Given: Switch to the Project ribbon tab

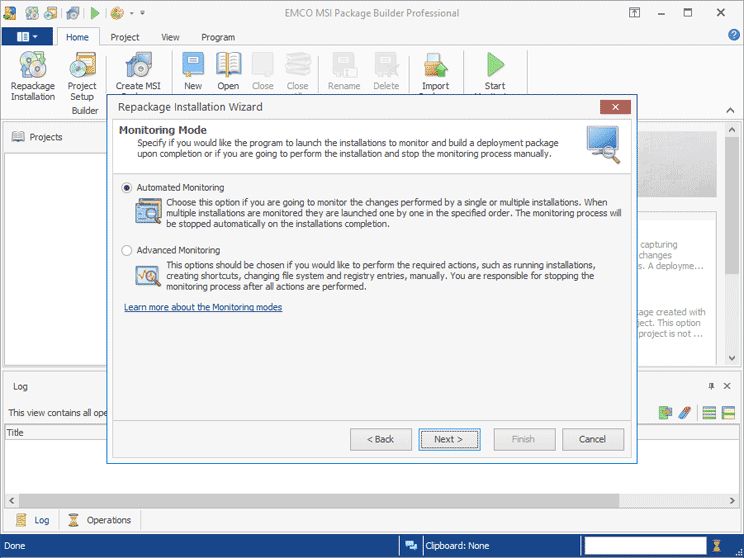Looking at the screenshot, I should [125, 37].
